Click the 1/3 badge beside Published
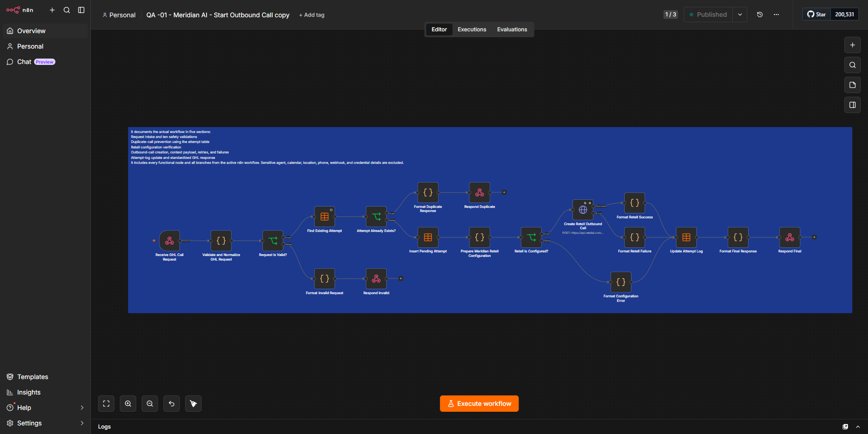The image size is (868, 434). [x=671, y=15]
